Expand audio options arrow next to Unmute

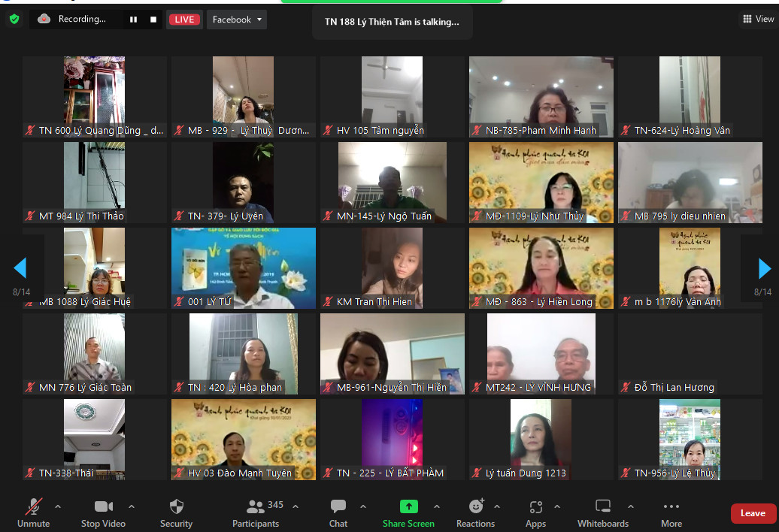58,506
